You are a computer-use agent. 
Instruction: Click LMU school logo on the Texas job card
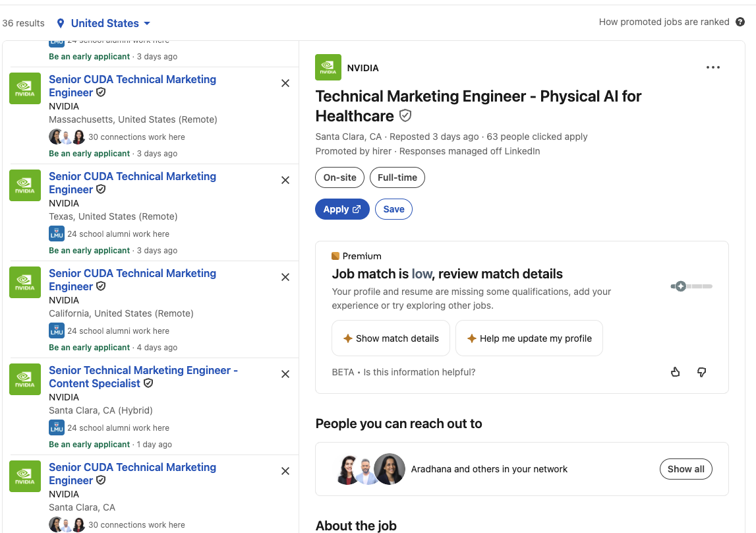click(57, 234)
